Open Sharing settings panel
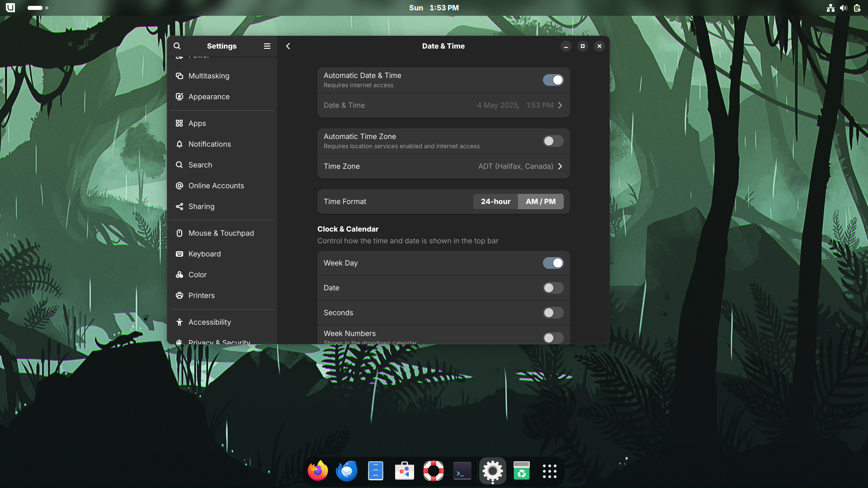This screenshot has width=868, height=488. click(222, 206)
